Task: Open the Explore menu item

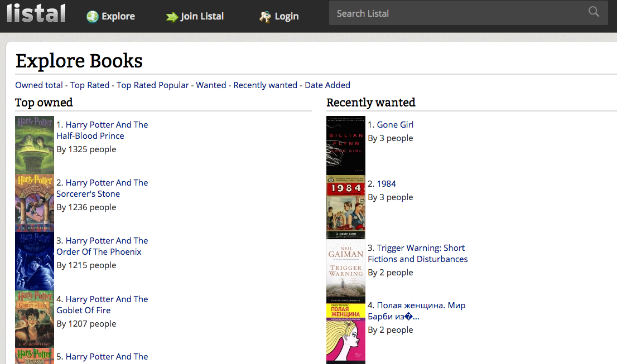Action: click(x=118, y=16)
